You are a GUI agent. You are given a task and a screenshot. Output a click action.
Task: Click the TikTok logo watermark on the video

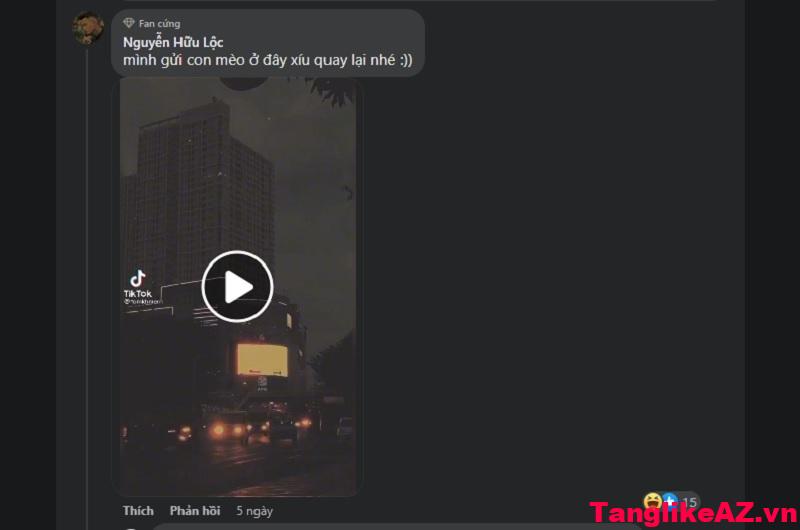pyautogui.click(x=138, y=284)
